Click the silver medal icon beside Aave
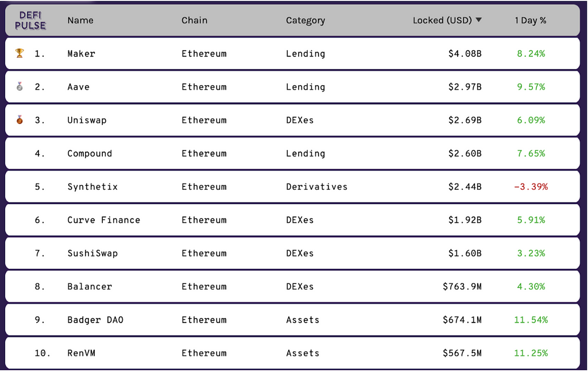588x372 pixels. coord(20,87)
